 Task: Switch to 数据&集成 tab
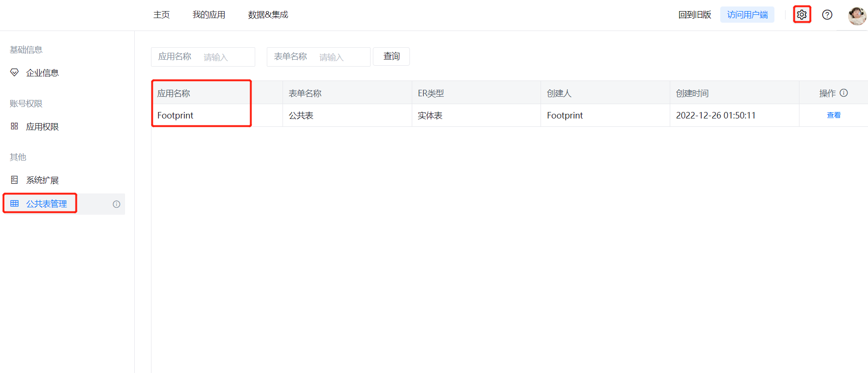(268, 15)
